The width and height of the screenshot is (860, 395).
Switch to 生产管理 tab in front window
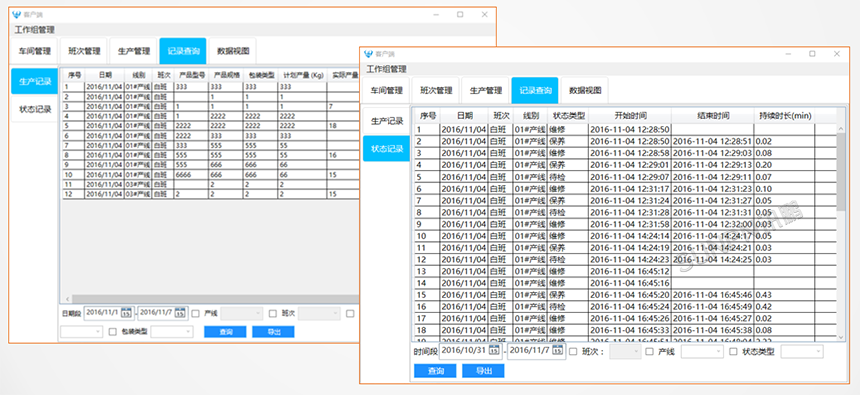click(486, 91)
